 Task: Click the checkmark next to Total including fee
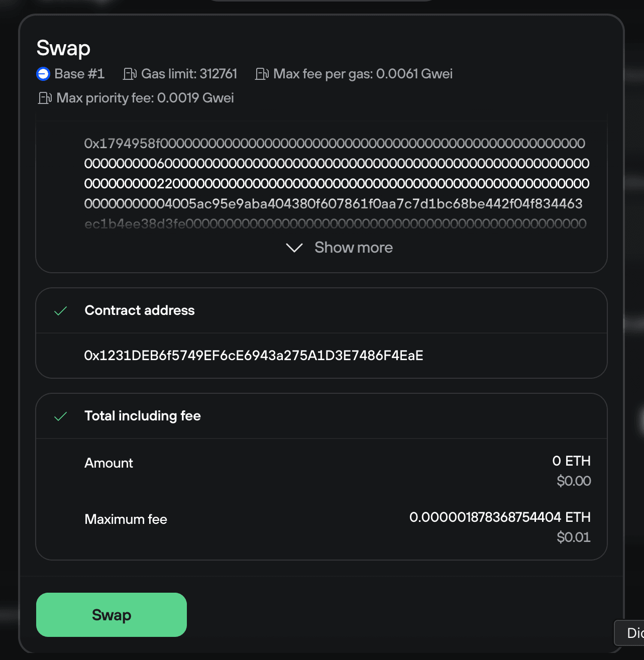tap(61, 416)
